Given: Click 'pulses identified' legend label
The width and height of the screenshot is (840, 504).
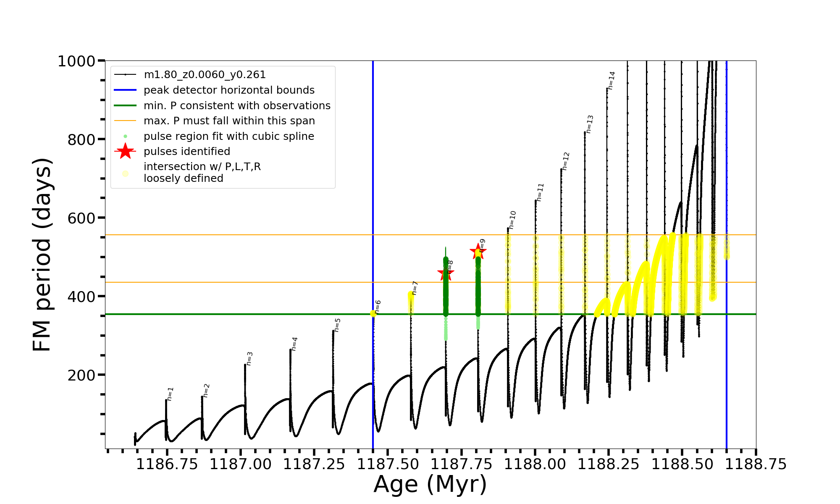Looking at the screenshot, I should [186, 152].
